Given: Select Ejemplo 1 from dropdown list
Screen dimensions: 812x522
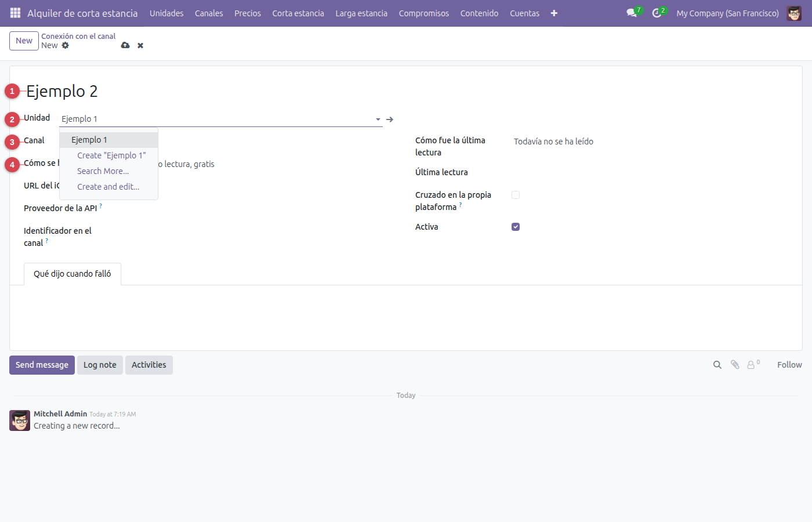Looking at the screenshot, I should (x=108, y=140).
